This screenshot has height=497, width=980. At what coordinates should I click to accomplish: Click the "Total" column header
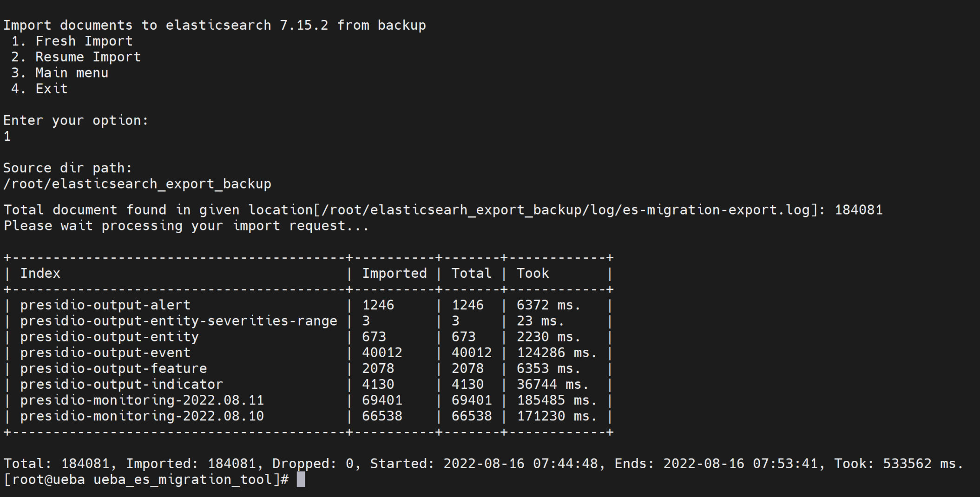pyautogui.click(x=471, y=273)
